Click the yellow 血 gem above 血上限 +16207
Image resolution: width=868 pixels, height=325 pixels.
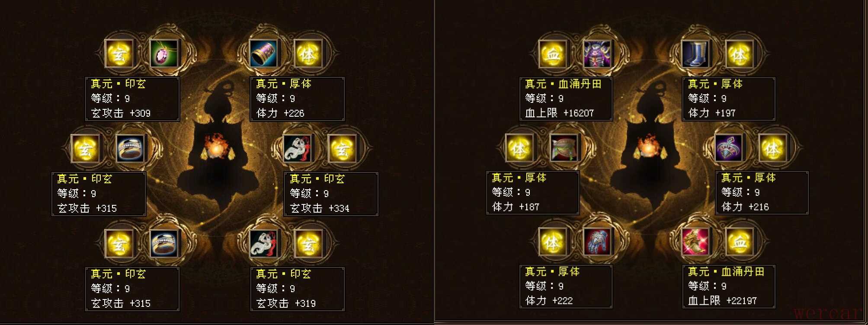tap(553, 54)
